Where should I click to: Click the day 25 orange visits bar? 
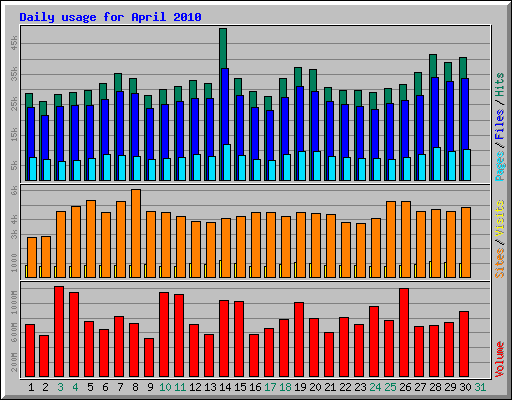point(391,239)
